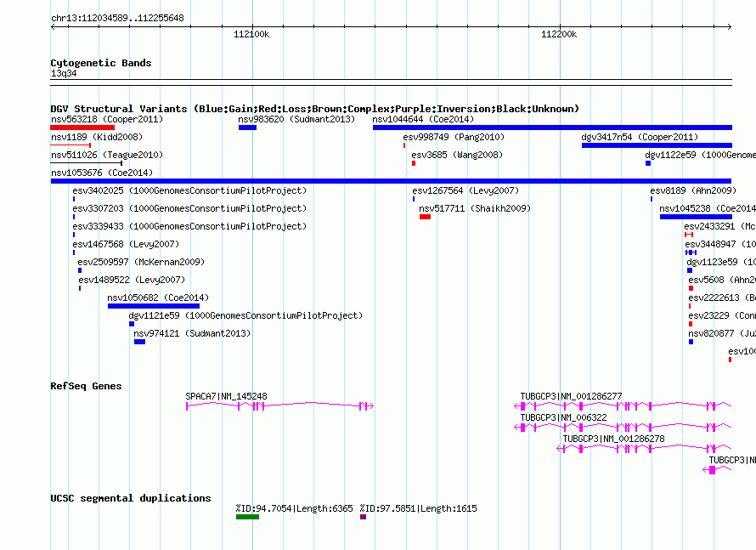
Task: Click the dgv1122e59 variant label
Action: pyautogui.click(x=700, y=155)
